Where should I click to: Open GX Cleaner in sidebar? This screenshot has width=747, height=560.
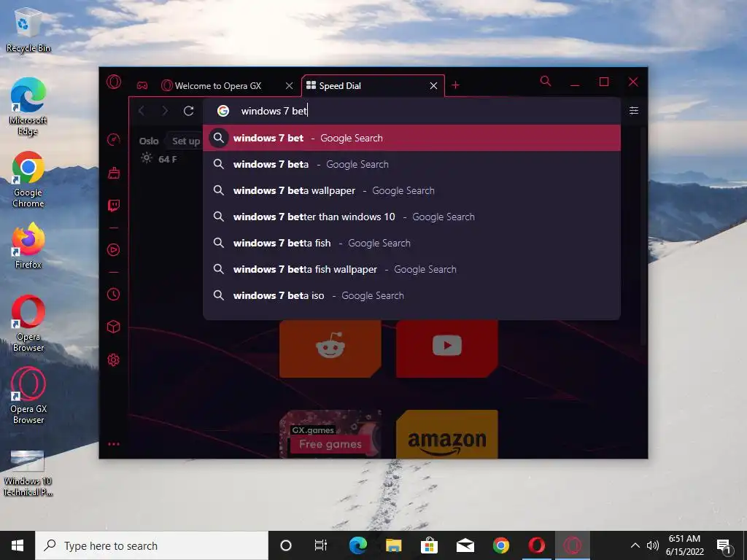[x=113, y=173]
